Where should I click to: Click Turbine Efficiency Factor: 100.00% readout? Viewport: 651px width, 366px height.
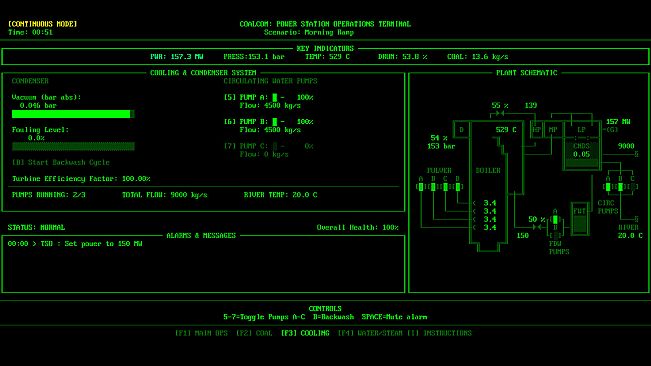81,178
